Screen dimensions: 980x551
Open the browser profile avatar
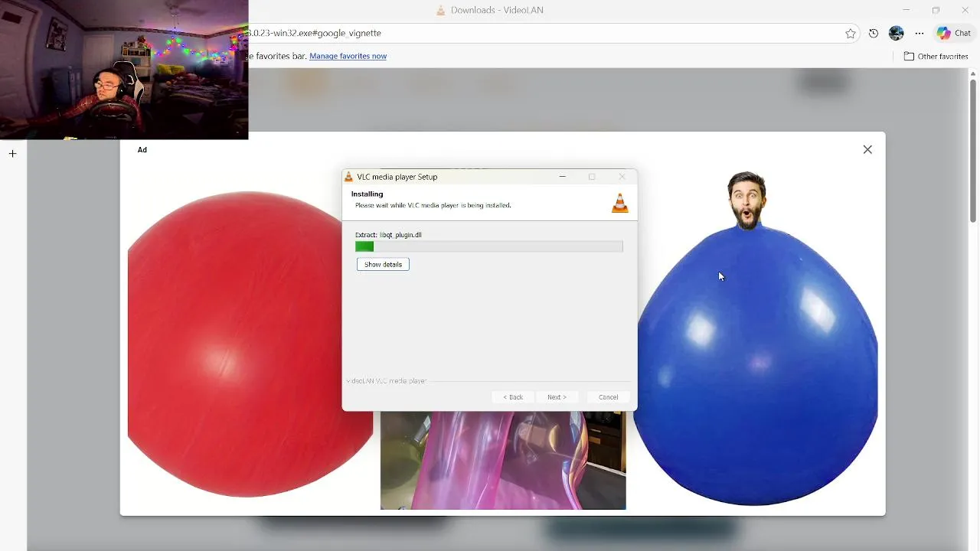[x=897, y=34]
